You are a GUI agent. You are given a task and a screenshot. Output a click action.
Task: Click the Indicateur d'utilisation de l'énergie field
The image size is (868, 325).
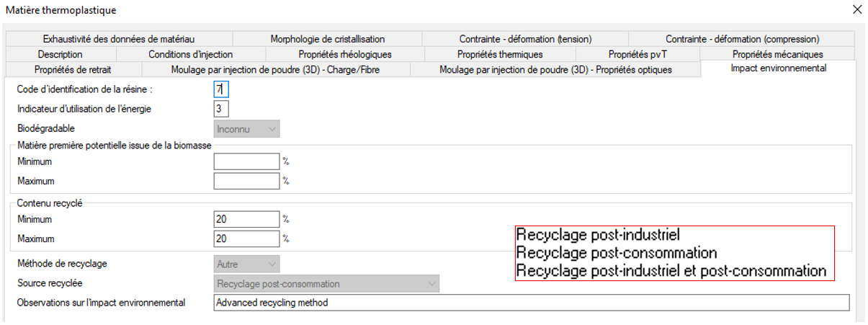coord(221,109)
